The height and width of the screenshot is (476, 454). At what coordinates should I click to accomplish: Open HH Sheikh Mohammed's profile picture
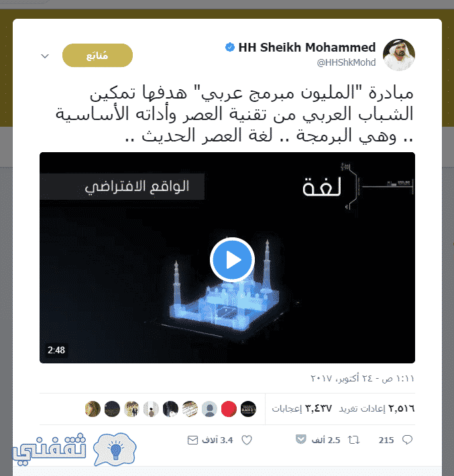[x=399, y=55]
